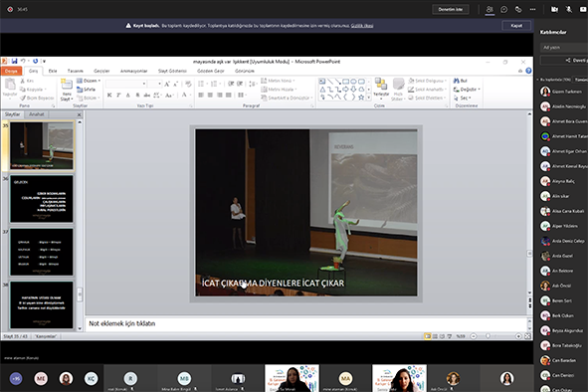Click the Yapıştır paste icon
The image size is (588, 392).
click(10, 85)
